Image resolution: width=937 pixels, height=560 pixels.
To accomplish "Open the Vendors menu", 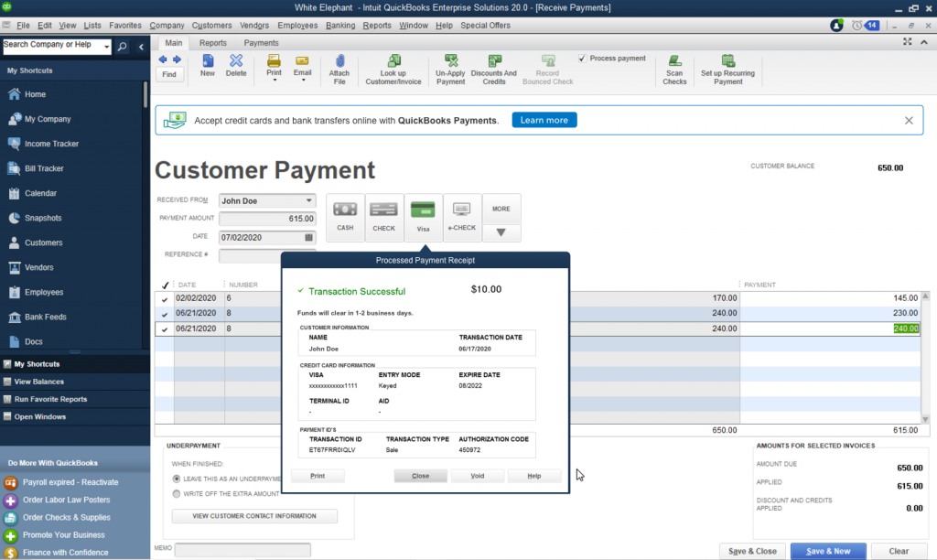I will coord(254,26).
